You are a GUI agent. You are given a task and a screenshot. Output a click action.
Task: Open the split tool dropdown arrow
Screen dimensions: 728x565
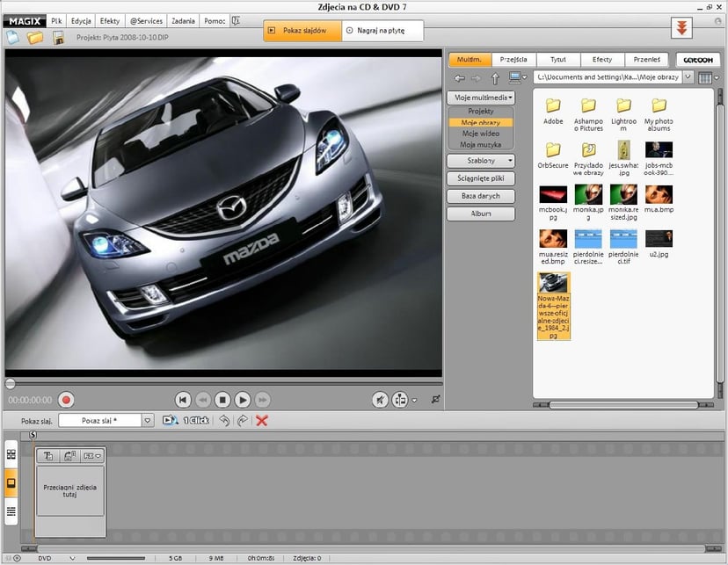414,401
